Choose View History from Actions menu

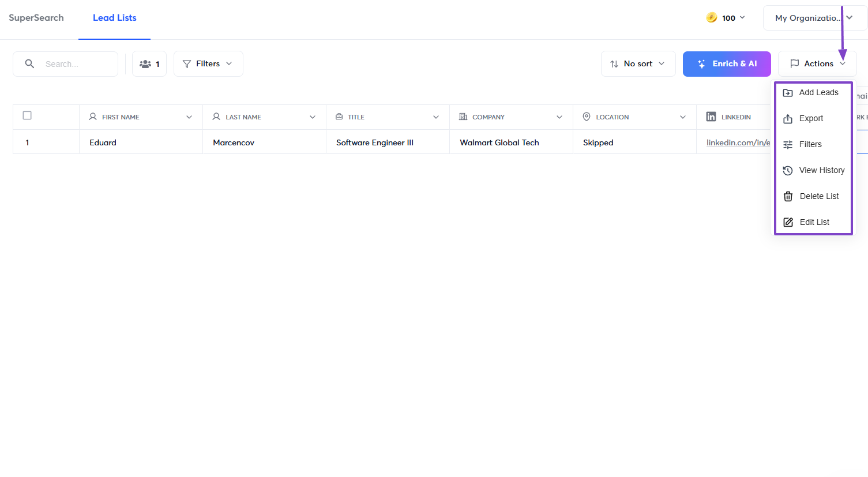click(x=813, y=171)
